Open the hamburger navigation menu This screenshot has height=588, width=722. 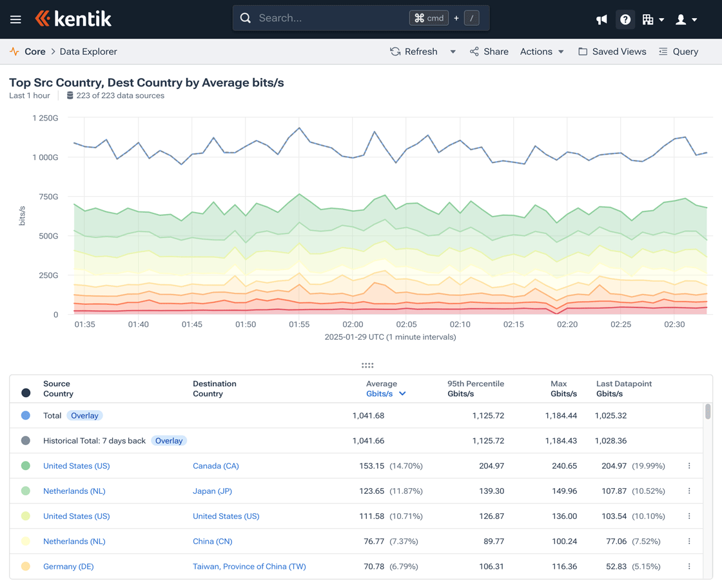coord(15,19)
